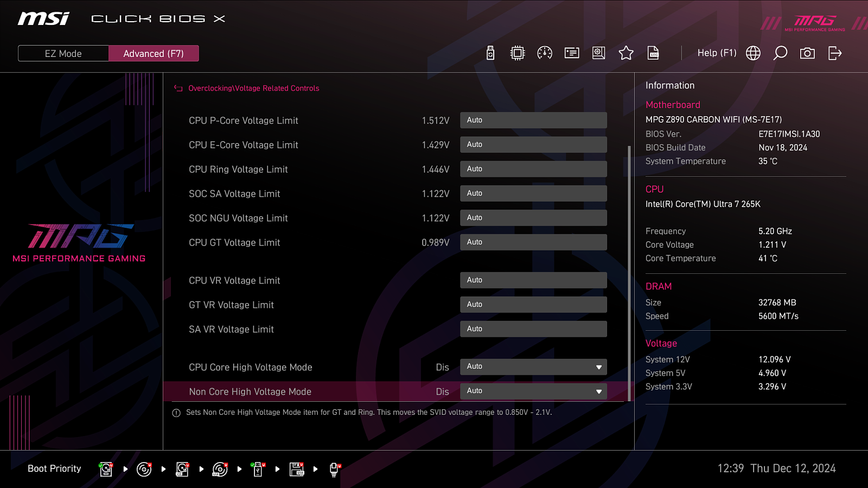This screenshot has height=488, width=868.
Task: Click the back arrow beside the Overclocking breadcrumb
Action: (x=178, y=88)
